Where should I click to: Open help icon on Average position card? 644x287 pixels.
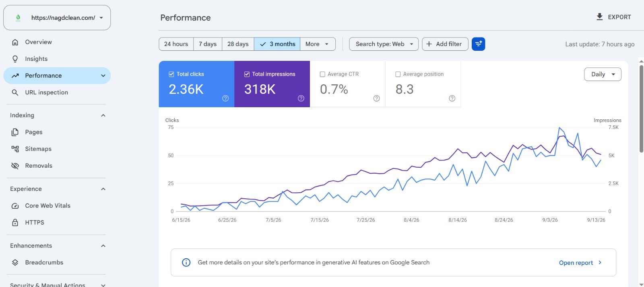coord(452,98)
